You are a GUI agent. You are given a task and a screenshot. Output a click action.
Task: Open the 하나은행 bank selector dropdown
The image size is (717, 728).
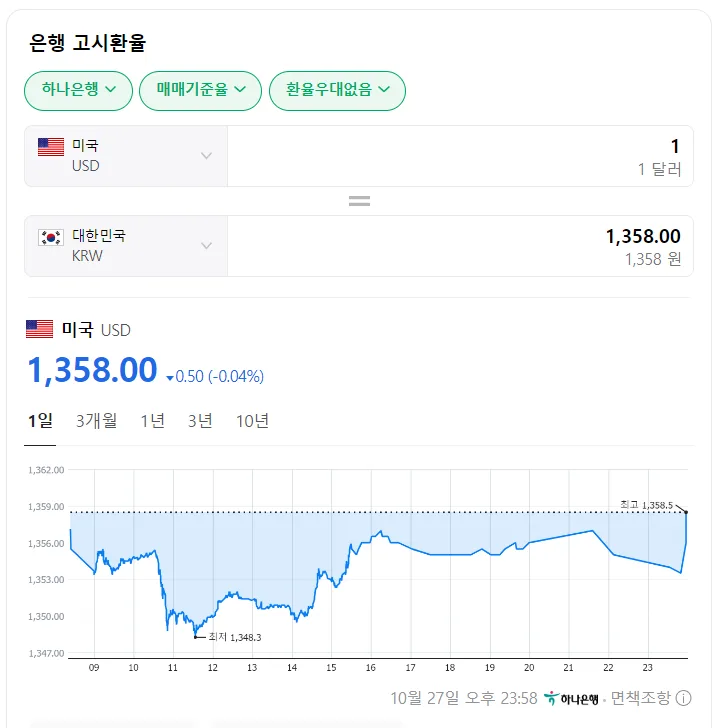pyautogui.click(x=78, y=91)
